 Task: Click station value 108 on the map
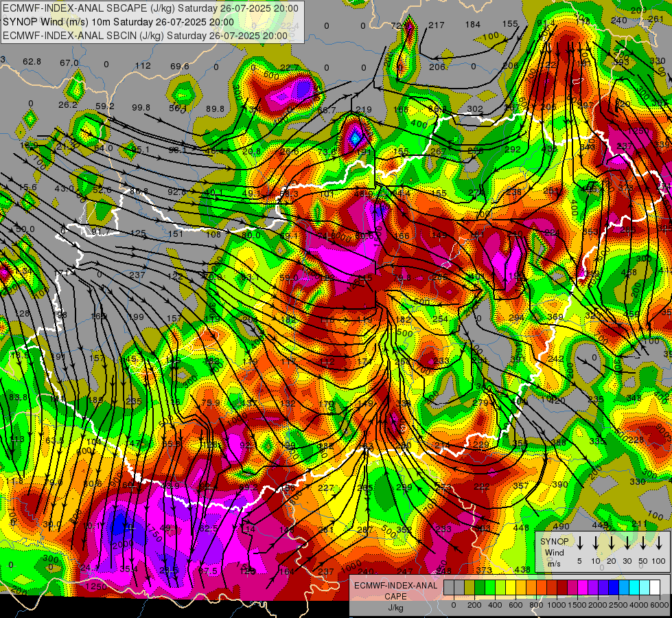pyautogui.click(x=213, y=234)
